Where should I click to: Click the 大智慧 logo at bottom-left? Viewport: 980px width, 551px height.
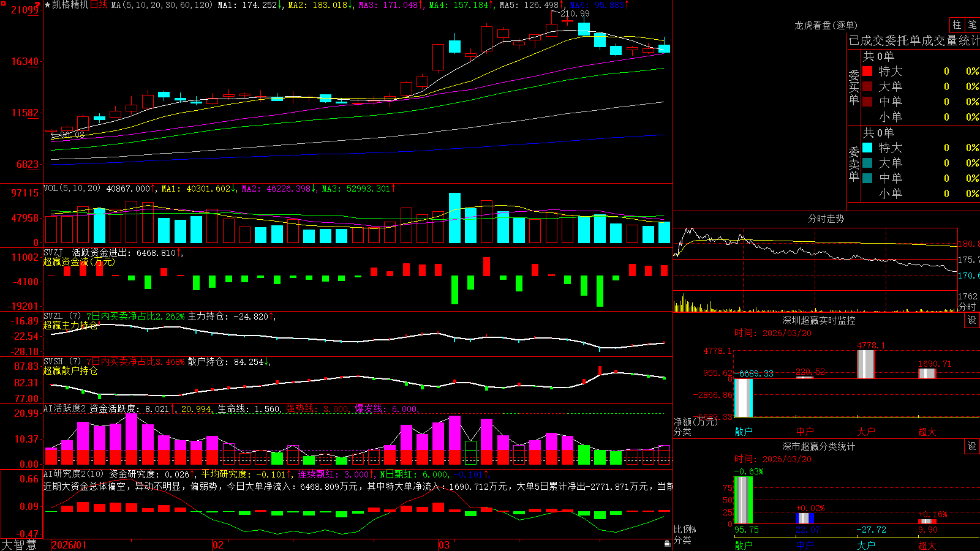pos(19,545)
